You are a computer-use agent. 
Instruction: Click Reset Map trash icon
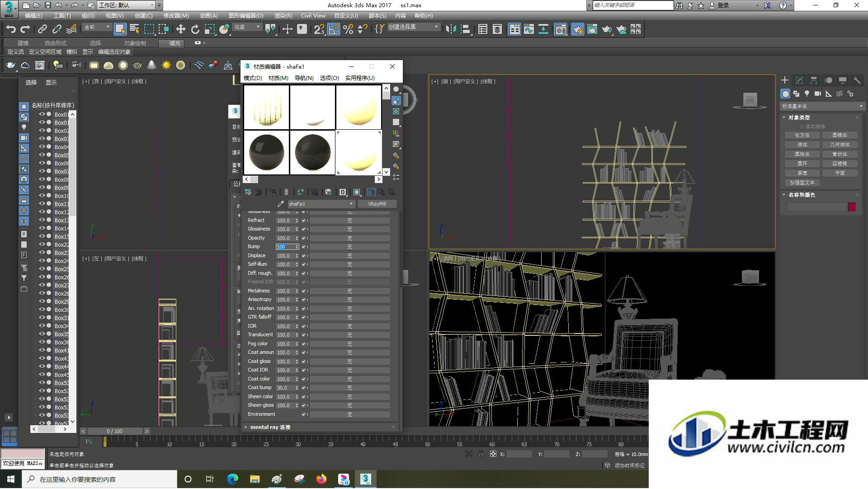pos(286,192)
